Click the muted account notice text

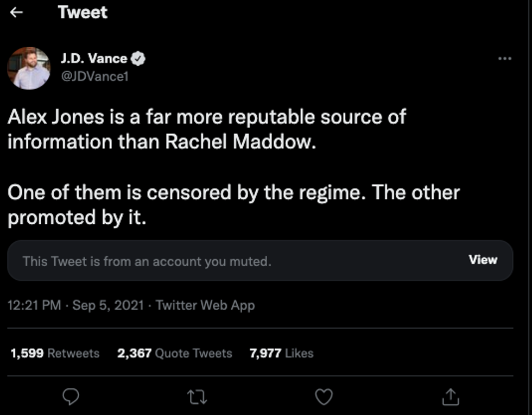[x=147, y=261]
